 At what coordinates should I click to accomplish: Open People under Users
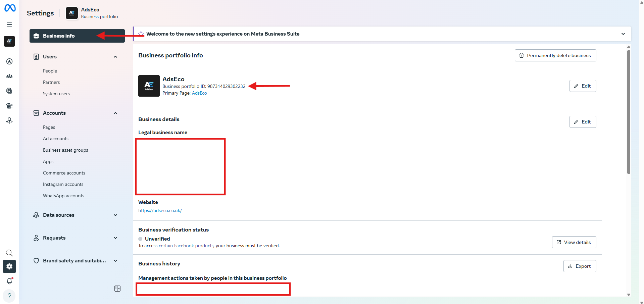point(50,71)
